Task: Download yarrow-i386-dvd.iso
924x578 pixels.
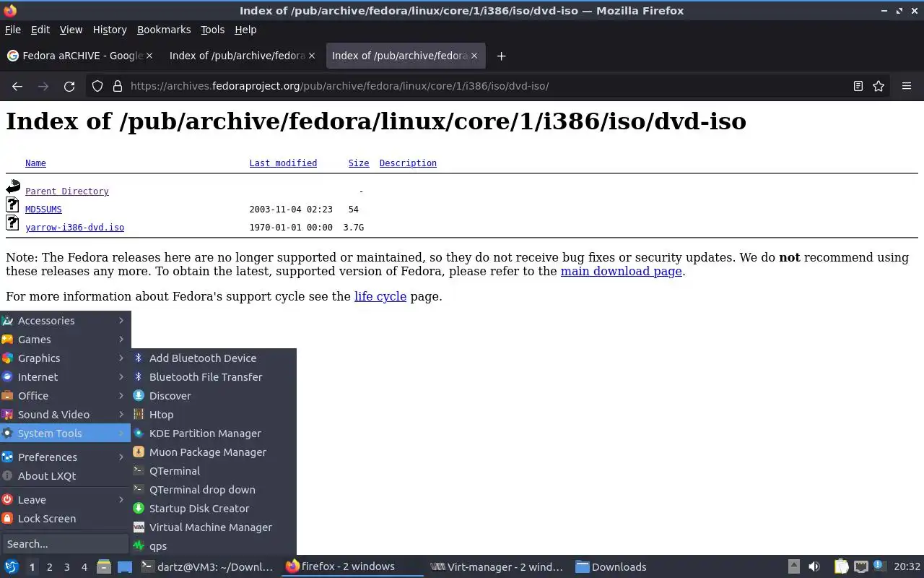Action: pos(74,228)
